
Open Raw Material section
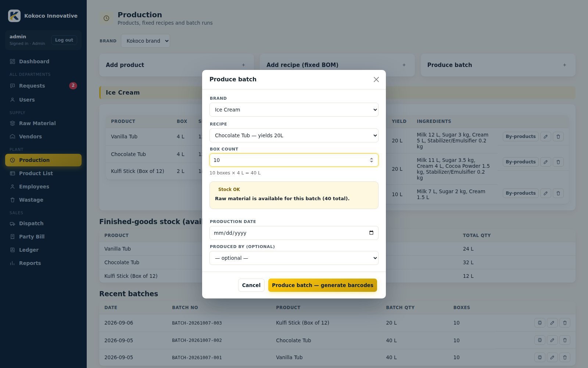[43, 123]
